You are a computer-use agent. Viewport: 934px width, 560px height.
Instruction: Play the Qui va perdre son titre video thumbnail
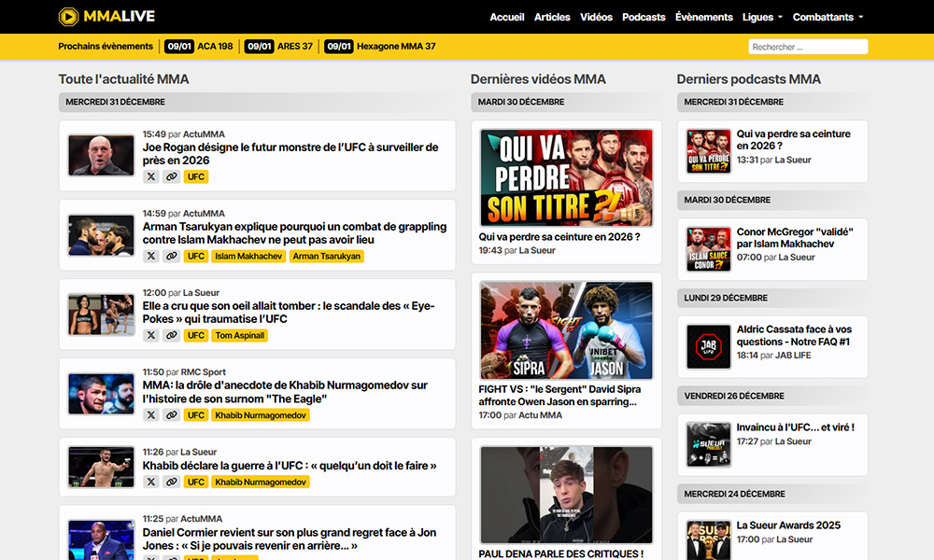566,177
